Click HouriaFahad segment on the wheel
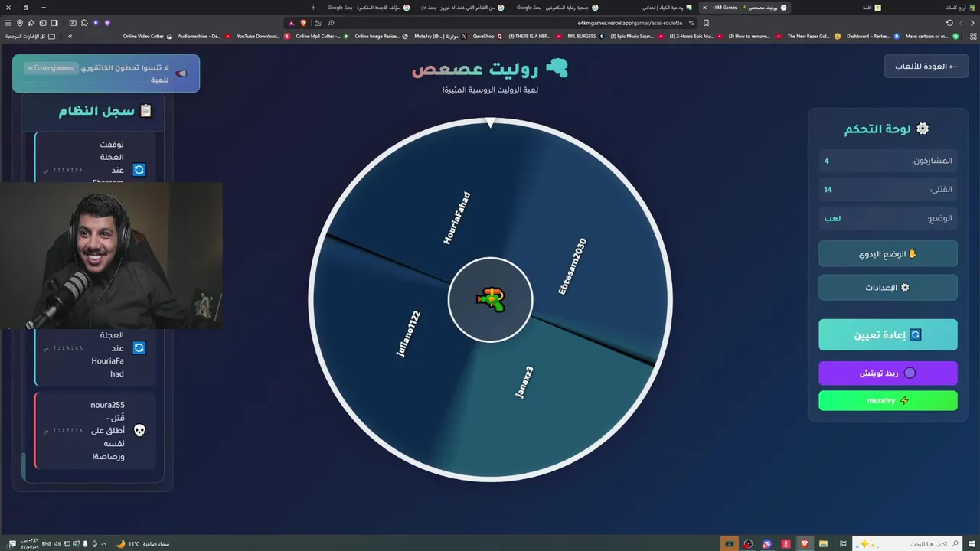980x551 pixels. [457, 219]
